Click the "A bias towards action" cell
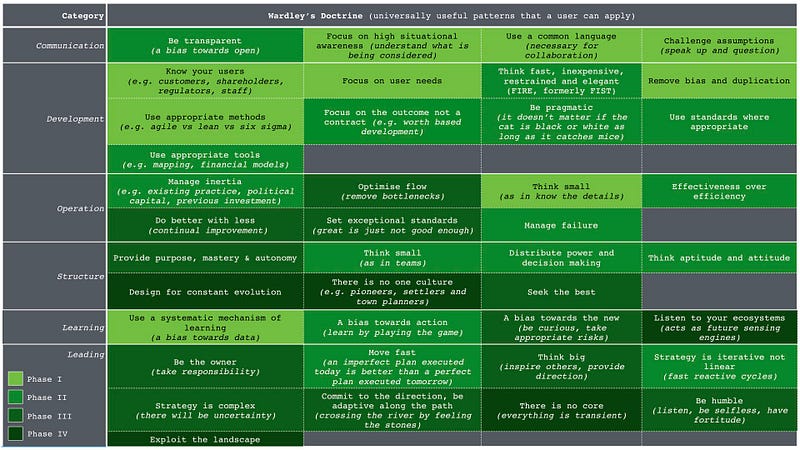Image resolution: width=800 pixels, height=450 pixels. click(x=391, y=326)
